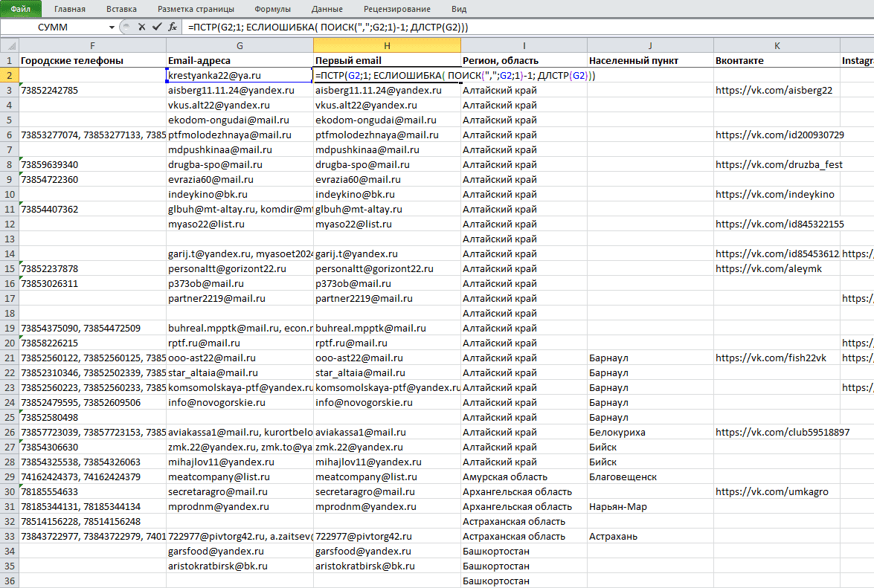Click cell Нарьян-Мар

click(x=651, y=507)
